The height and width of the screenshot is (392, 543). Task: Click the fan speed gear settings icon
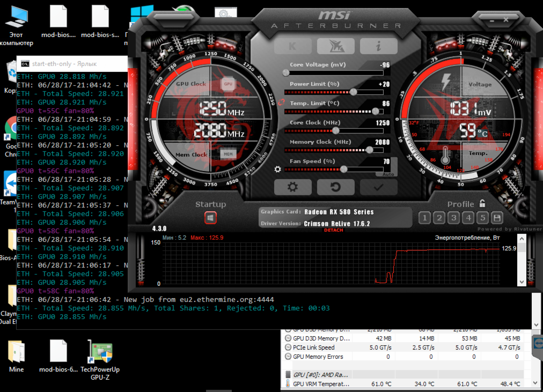[278, 169]
